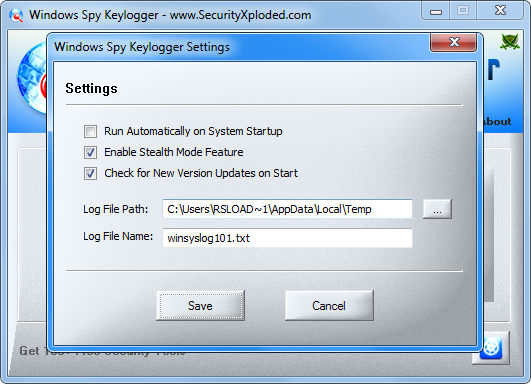The height and width of the screenshot is (384, 531).
Task: Click the magnifier app icon in title bar
Action: (x=16, y=15)
